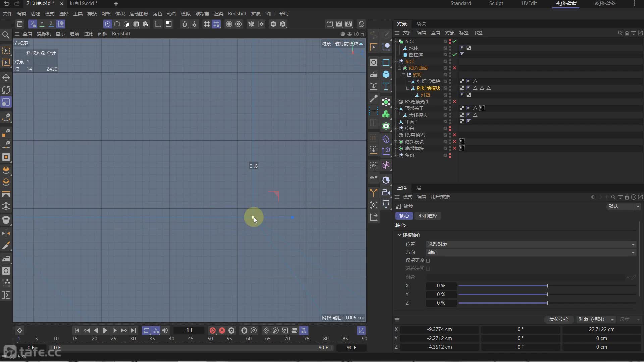Enable the 保留更改 checkbox

[428, 260]
